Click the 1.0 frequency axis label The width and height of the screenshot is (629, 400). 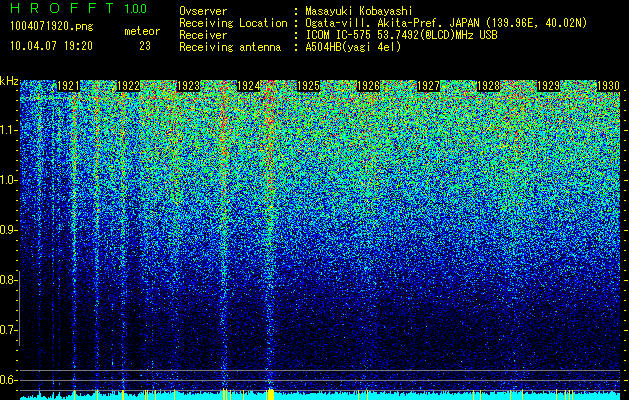[8, 181]
